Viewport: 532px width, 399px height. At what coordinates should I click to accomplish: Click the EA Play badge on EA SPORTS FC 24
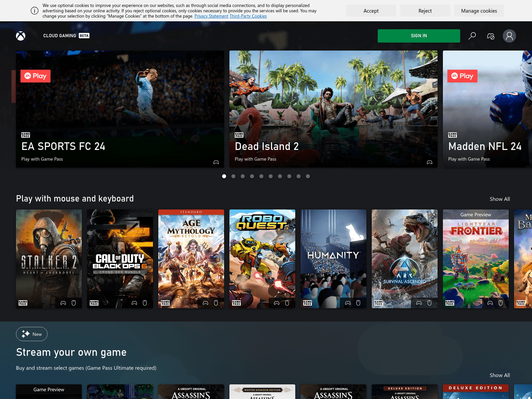(36, 76)
